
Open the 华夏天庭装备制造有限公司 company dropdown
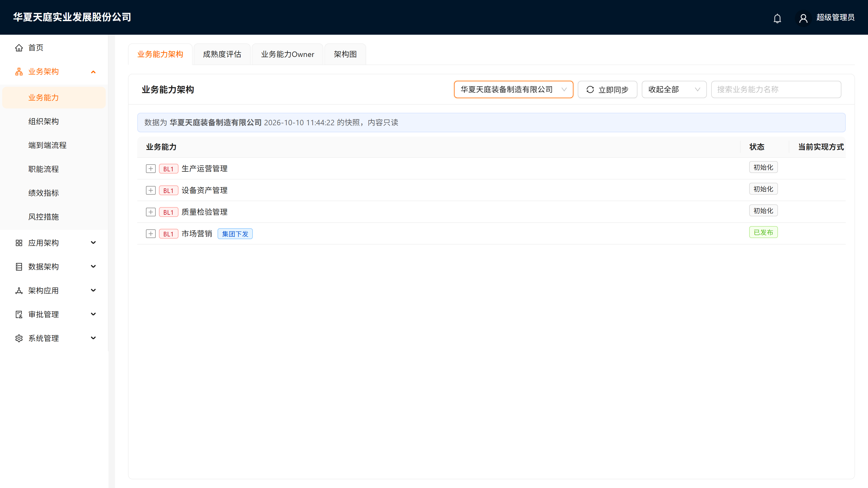pyautogui.click(x=513, y=89)
